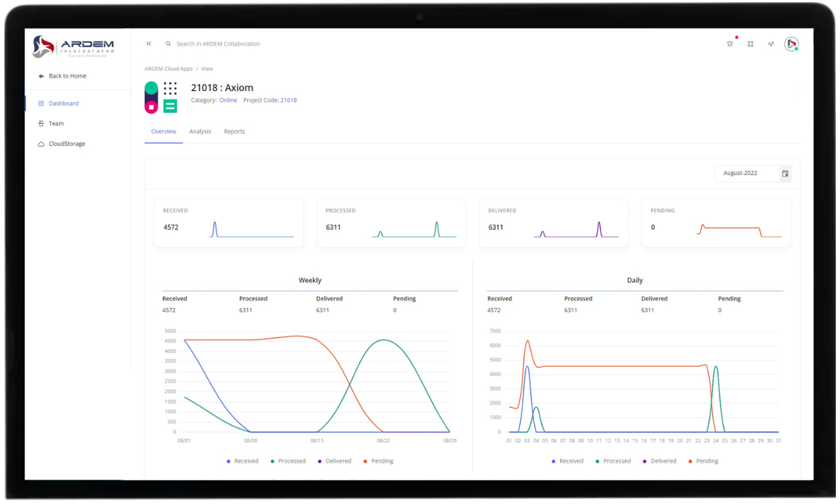Image resolution: width=840 pixels, height=504 pixels.
Task: Toggle Pending series in Weekly chart legend
Action: click(378, 461)
